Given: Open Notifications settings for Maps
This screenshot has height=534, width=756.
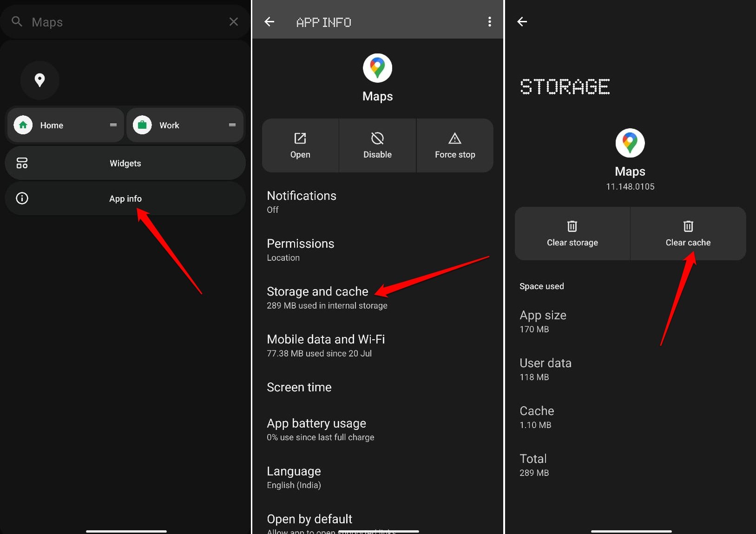Looking at the screenshot, I should click(302, 202).
